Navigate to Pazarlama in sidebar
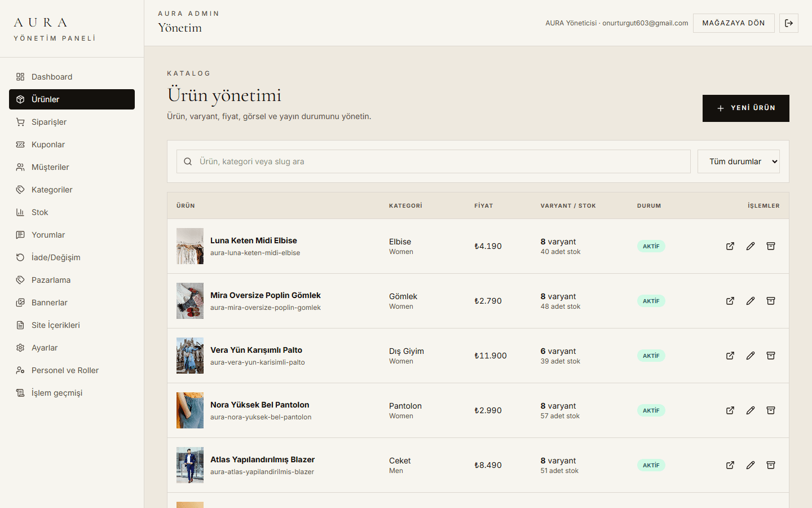 [x=72, y=280]
